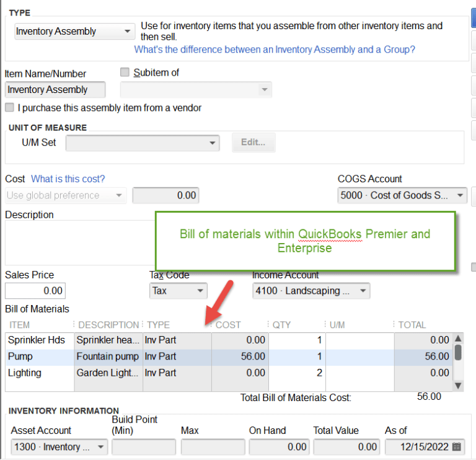Open the What is this cost? link
This screenshot has height=460, width=476.
pyautogui.click(x=68, y=179)
